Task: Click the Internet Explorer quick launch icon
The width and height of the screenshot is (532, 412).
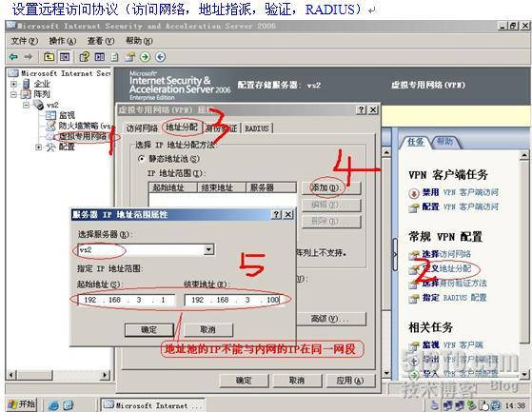Action: [x=53, y=405]
